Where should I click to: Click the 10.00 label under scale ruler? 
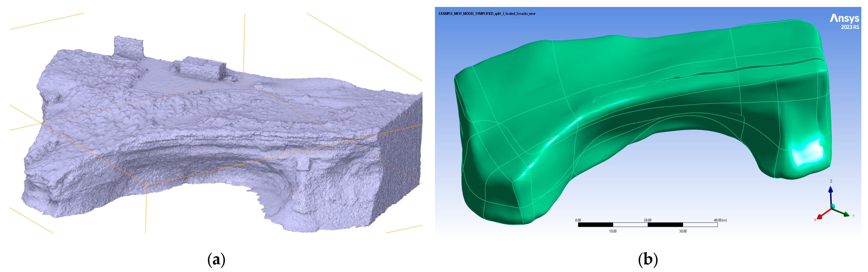click(x=613, y=231)
